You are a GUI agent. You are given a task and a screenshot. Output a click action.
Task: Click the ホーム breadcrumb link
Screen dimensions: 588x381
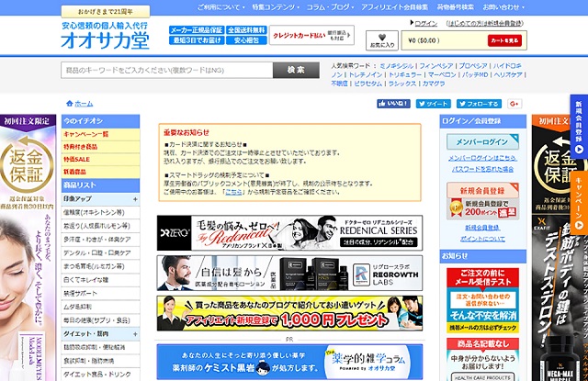(84, 104)
